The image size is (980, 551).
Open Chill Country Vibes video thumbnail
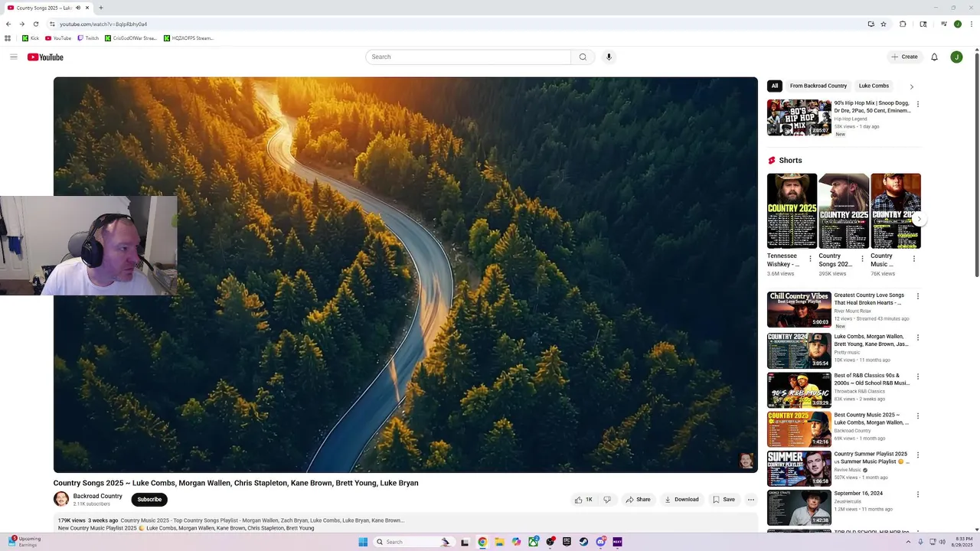[799, 309]
